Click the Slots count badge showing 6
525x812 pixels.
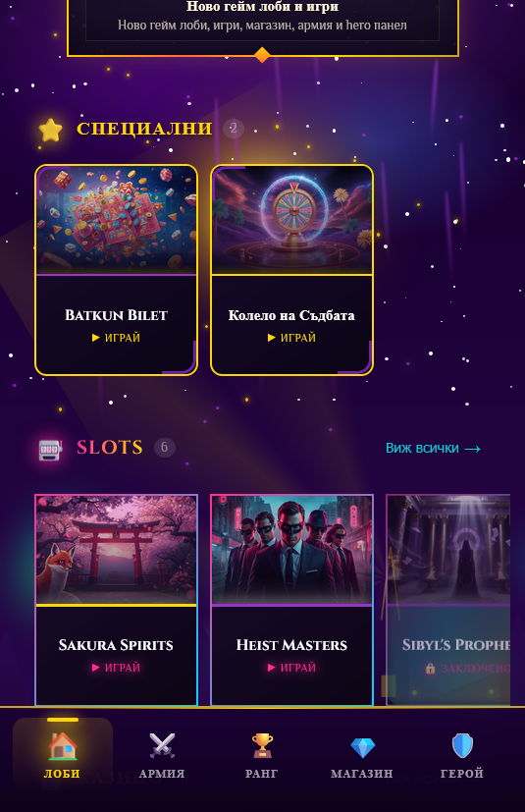click(x=165, y=448)
